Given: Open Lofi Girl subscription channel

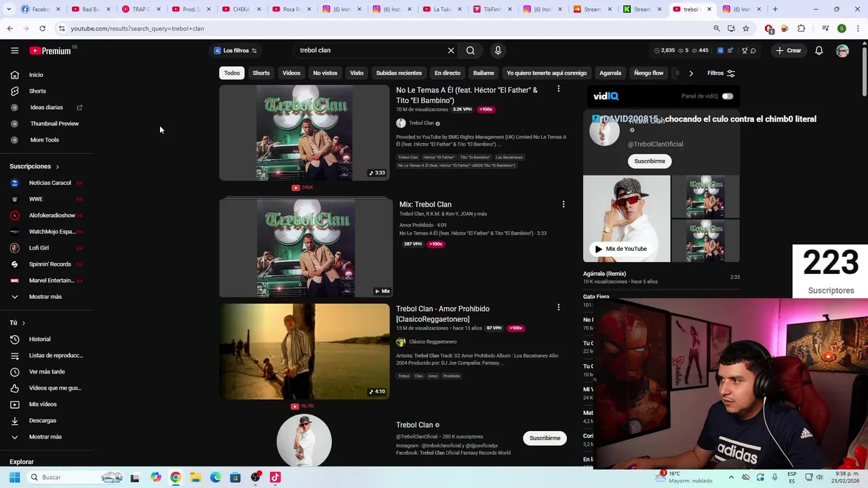Looking at the screenshot, I should point(39,248).
